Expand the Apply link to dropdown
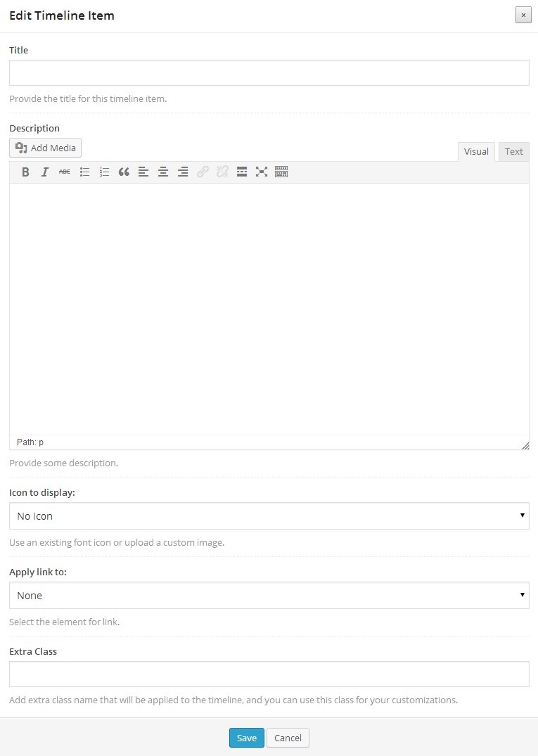Viewport: 538px width, 756px height. click(x=269, y=595)
